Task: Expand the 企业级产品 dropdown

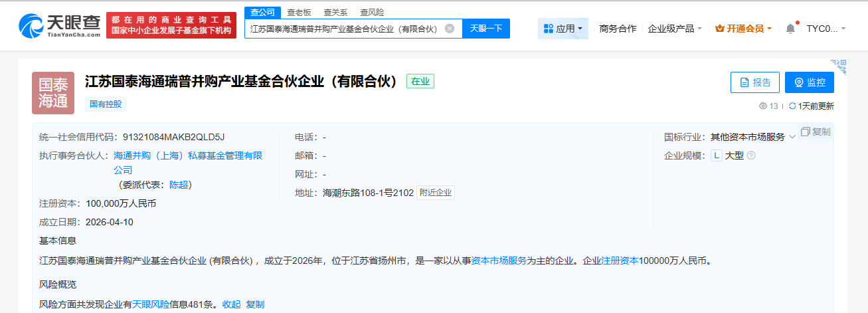Action: click(x=674, y=29)
